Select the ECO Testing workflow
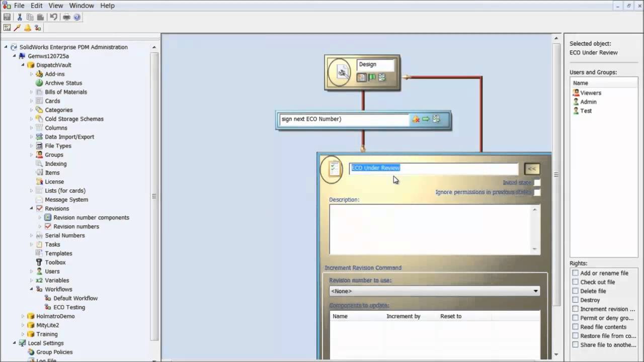This screenshot has width=644, height=362. point(69,307)
